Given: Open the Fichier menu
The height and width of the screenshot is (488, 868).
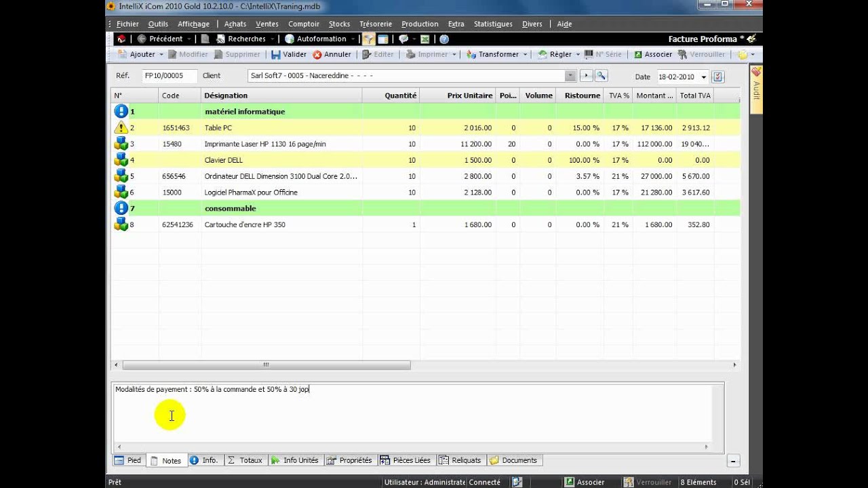Looking at the screenshot, I should 127,24.
